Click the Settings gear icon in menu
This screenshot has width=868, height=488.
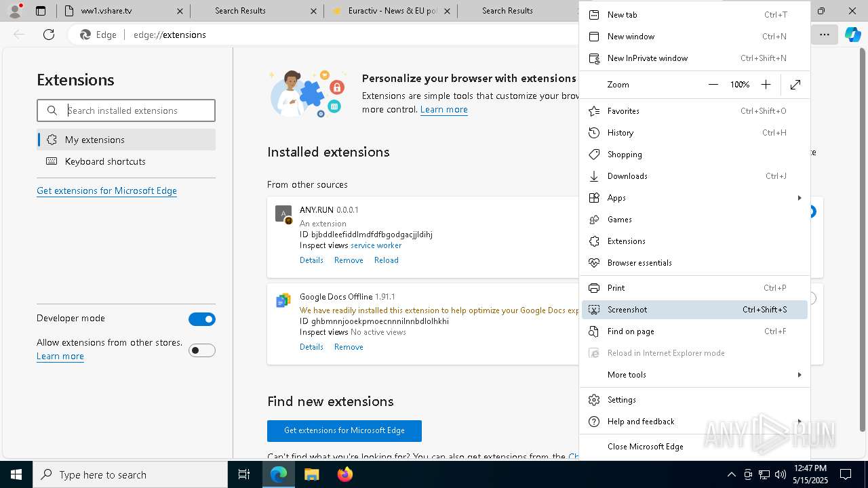pos(594,400)
